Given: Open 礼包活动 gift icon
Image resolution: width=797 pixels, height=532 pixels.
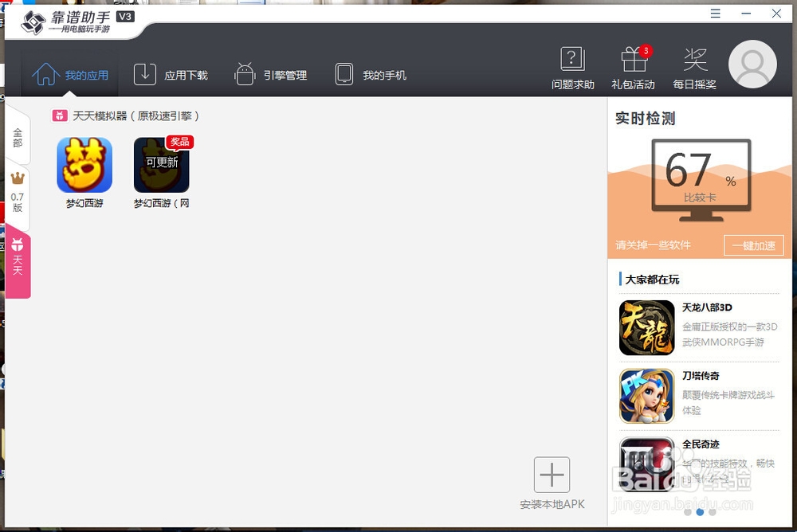Looking at the screenshot, I should point(634,59).
